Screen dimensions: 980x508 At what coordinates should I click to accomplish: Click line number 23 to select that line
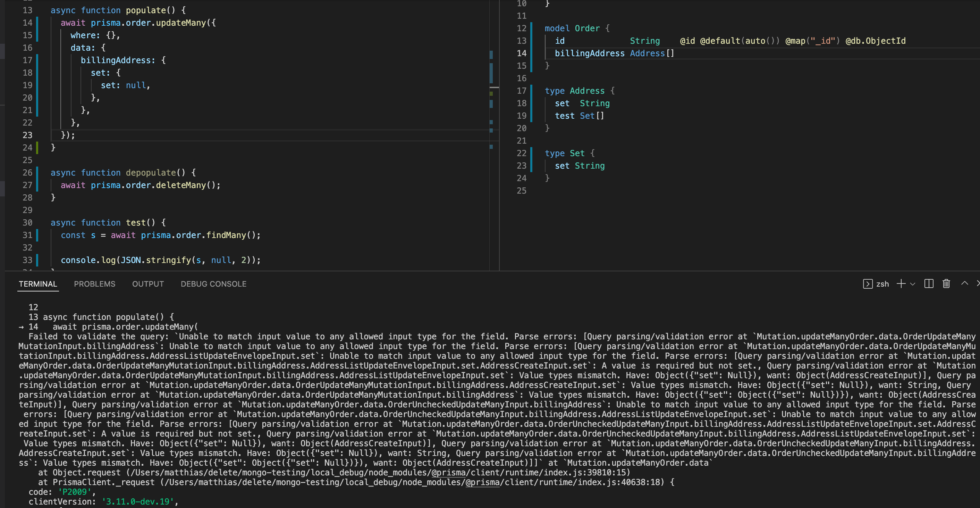[27, 135]
